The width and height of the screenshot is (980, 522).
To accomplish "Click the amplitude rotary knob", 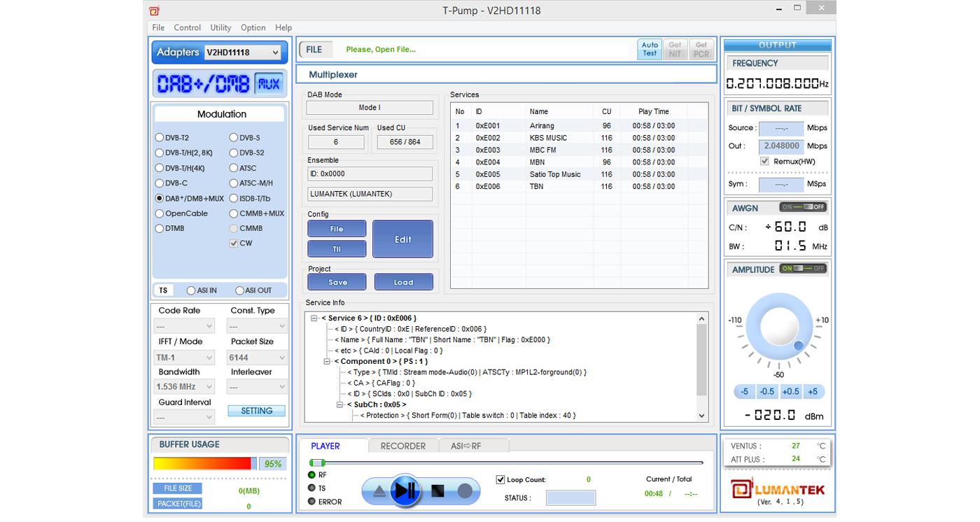I will [x=778, y=327].
